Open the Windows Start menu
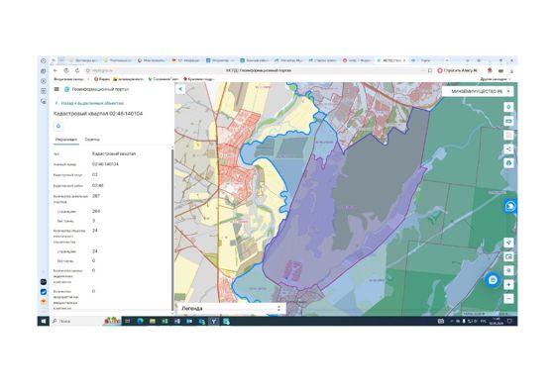This screenshot has width=555, height=392. [x=44, y=321]
